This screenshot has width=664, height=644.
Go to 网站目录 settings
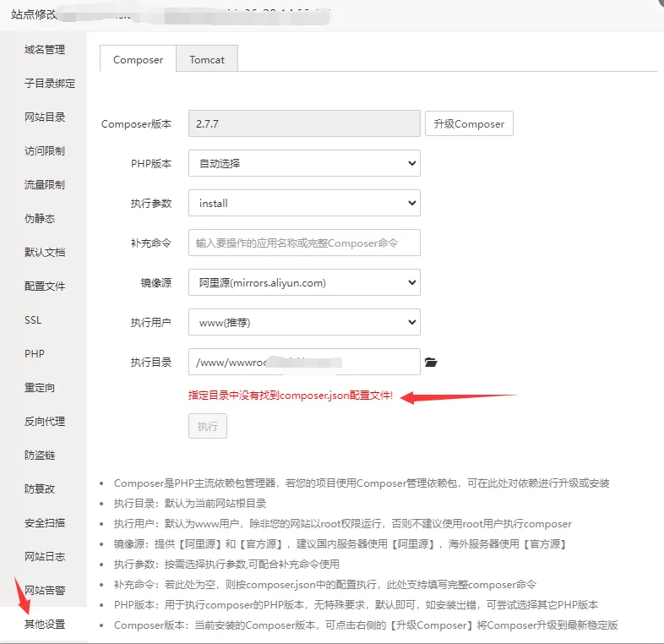tap(45, 117)
